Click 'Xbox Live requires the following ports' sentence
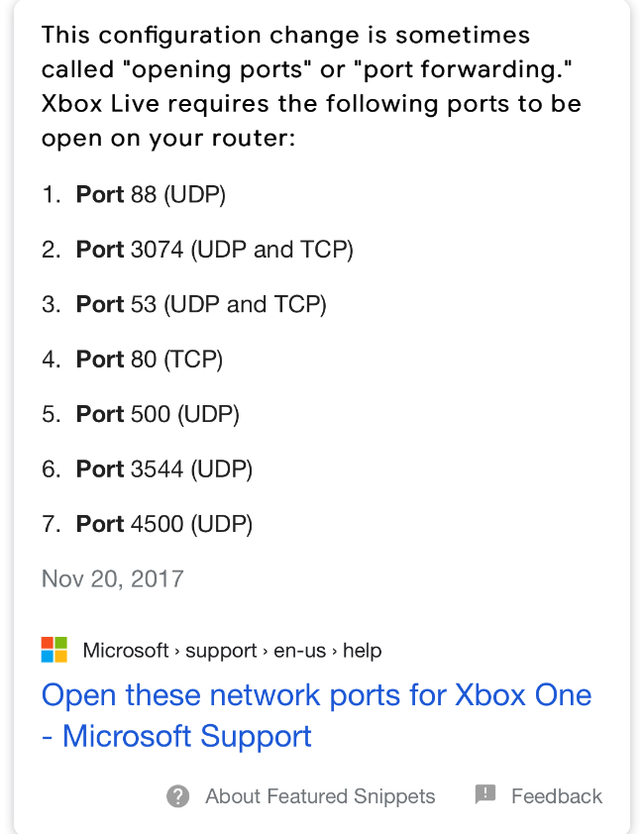Screen dimensions: 644x834 pos(311,121)
